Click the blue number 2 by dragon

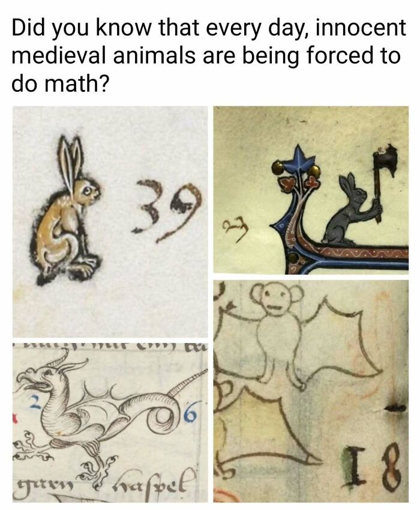pos(35,402)
